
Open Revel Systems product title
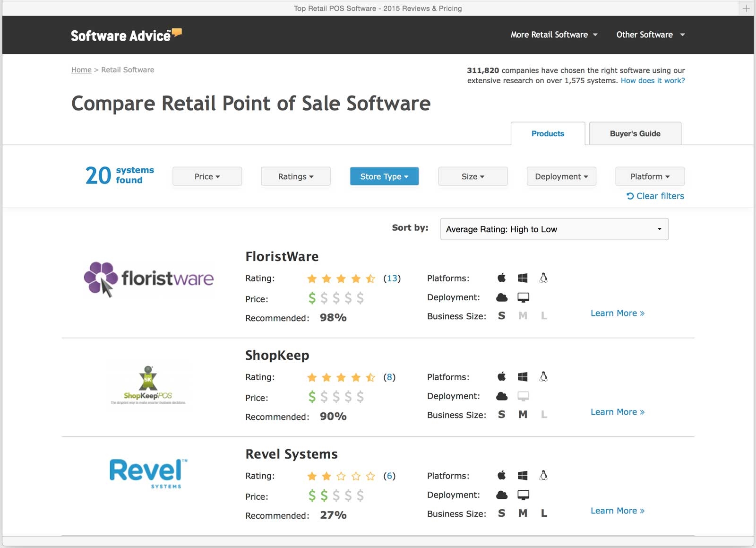(x=292, y=454)
